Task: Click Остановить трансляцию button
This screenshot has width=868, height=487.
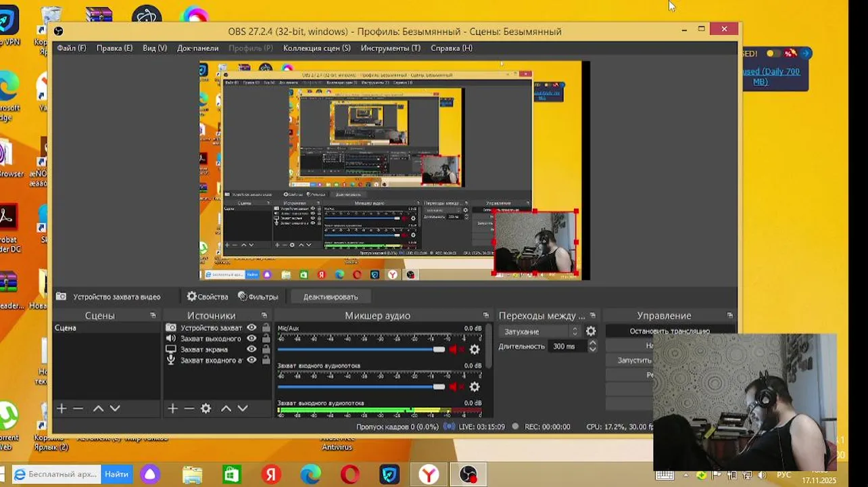Action: tap(669, 331)
